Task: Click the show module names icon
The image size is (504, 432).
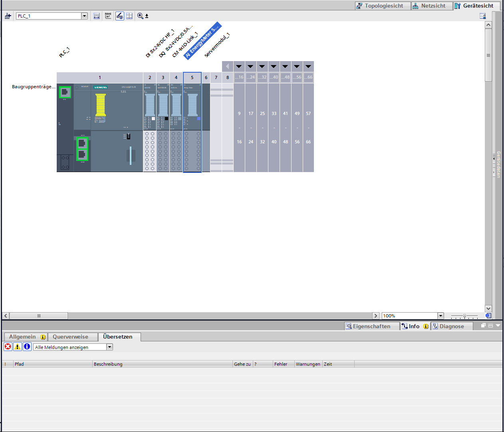Action: tap(108, 16)
